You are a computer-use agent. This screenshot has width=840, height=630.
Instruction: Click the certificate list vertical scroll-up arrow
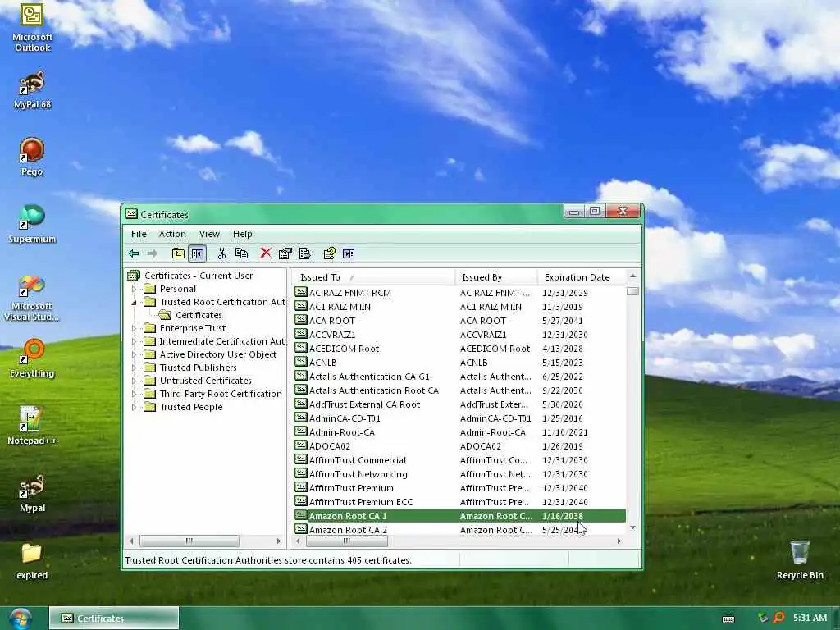(632, 276)
